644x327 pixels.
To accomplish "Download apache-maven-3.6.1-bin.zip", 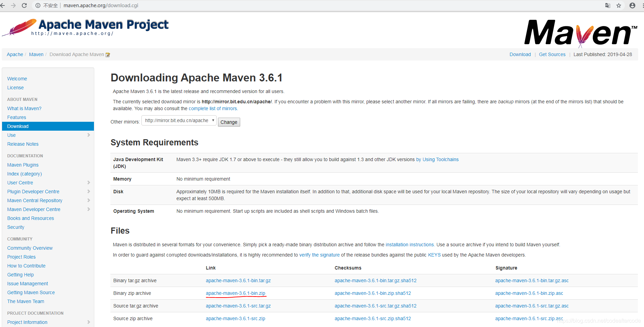I will point(235,293).
